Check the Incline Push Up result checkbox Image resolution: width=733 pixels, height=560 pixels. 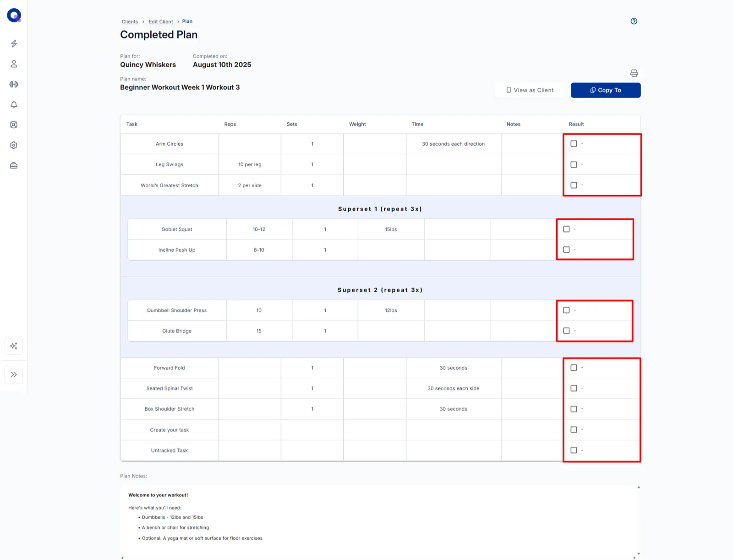click(566, 250)
